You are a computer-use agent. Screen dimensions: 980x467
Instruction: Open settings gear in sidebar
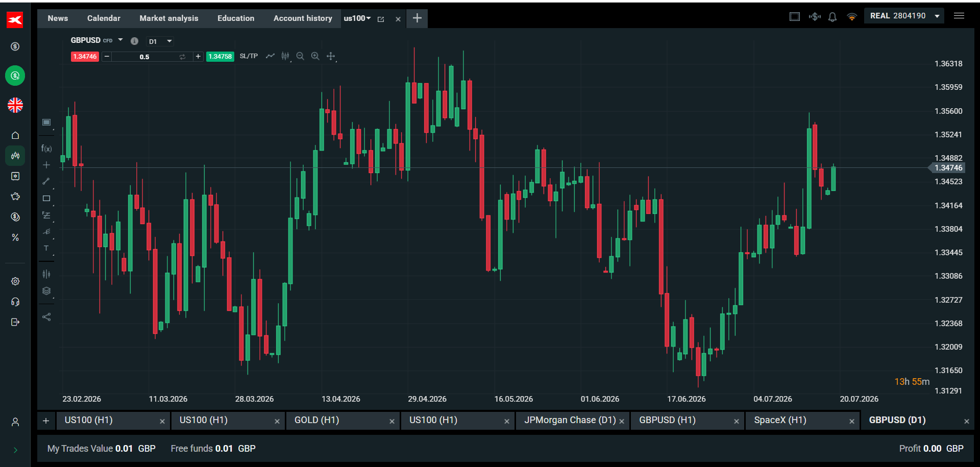click(x=15, y=281)
